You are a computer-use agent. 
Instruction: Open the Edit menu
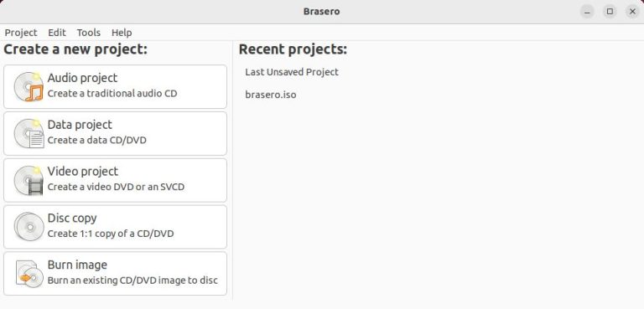click(x=57, y=33)
